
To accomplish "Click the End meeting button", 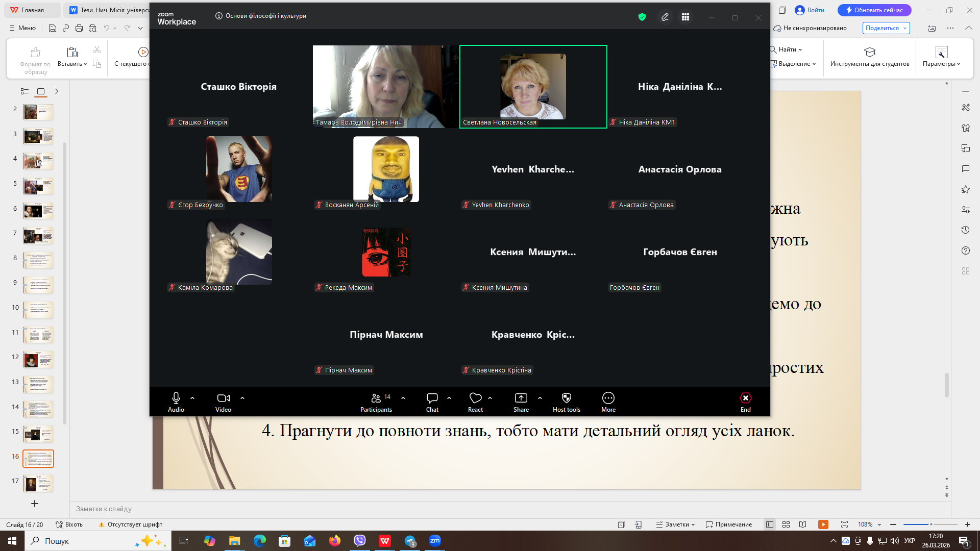I will click(745, 402).
